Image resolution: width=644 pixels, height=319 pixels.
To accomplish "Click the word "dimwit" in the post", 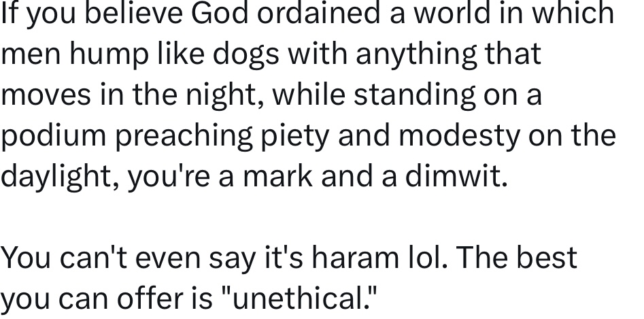I will (x=454, y=176).
